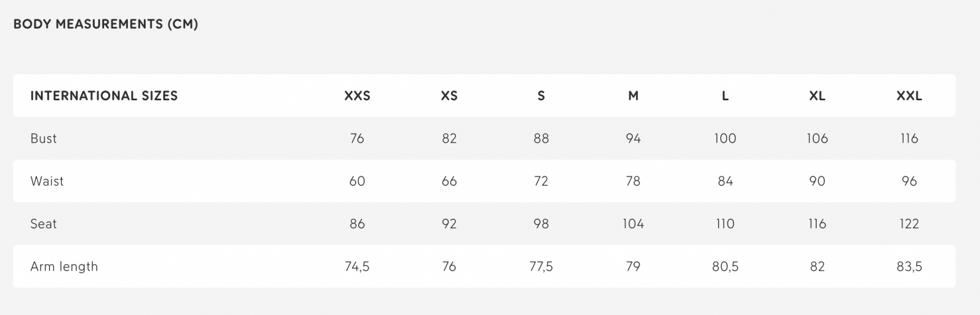Click the L size column header

tap(725, 96)
